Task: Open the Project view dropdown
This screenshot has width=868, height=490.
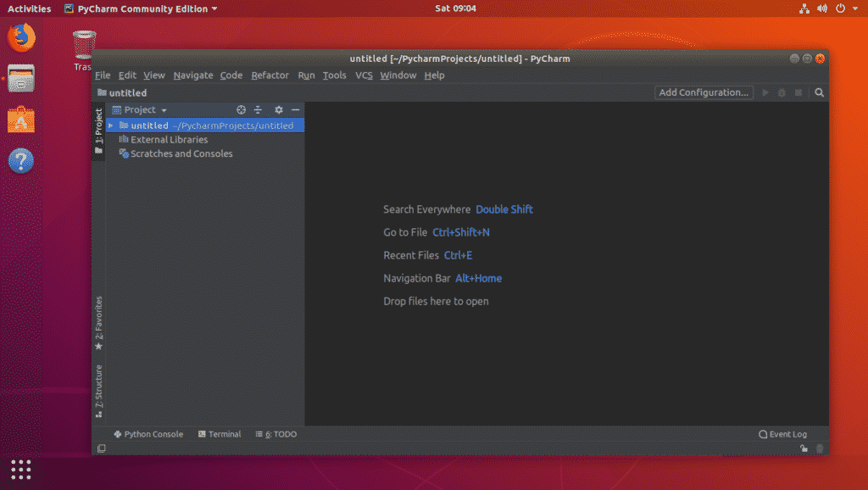Action: (141, 110)
